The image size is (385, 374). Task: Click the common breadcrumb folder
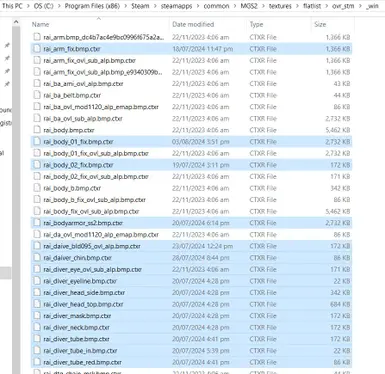point(216,6)
